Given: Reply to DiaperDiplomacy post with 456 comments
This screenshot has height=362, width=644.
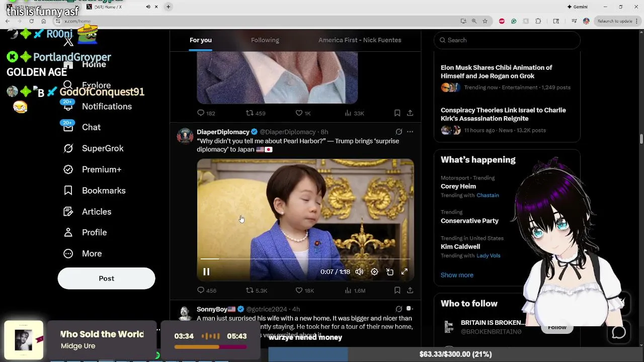Looking at the screenshot, I should click(206, 290).
